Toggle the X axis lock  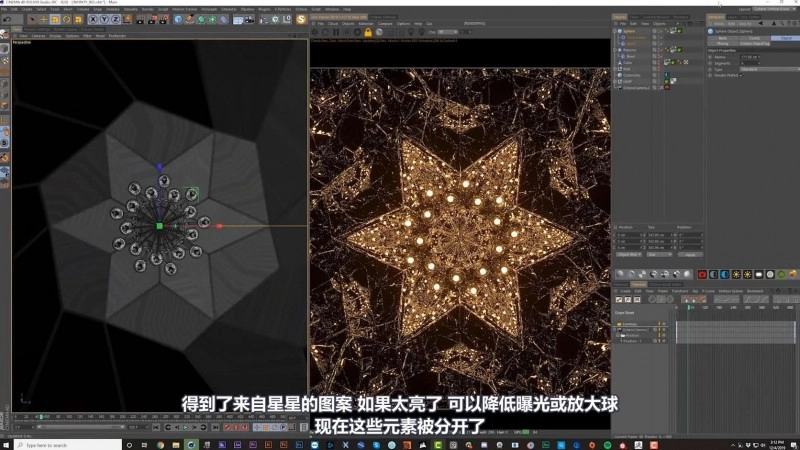93,19
